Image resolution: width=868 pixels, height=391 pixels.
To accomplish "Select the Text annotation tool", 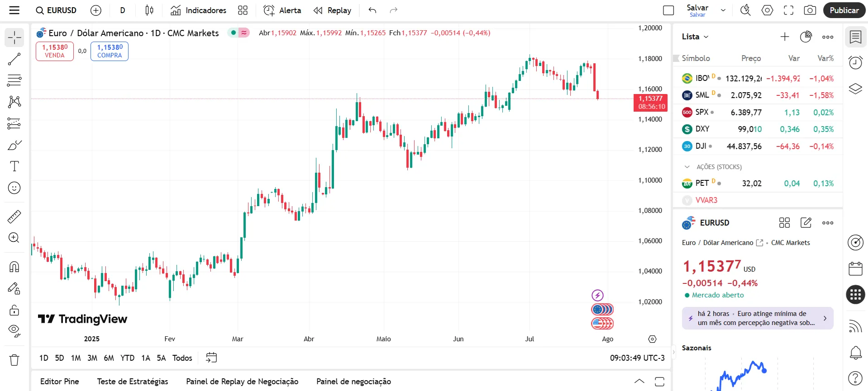I will pyautogui.click(x=14, y=166).
